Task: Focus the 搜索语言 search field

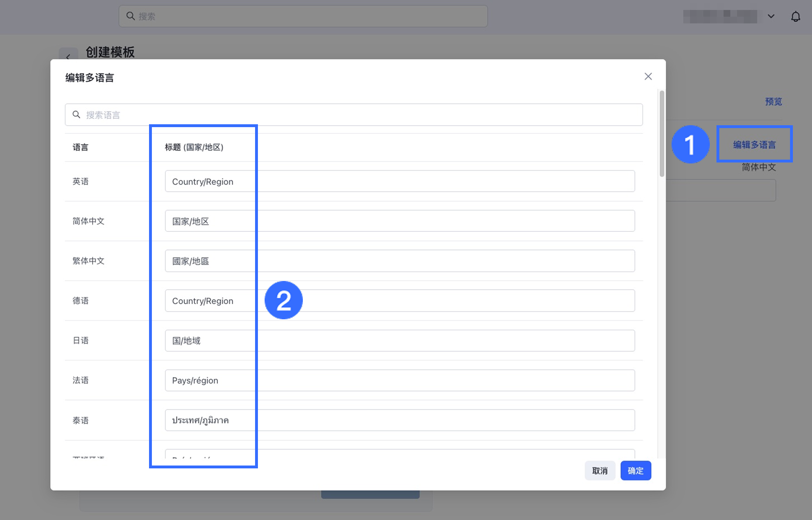Action: 354,115
